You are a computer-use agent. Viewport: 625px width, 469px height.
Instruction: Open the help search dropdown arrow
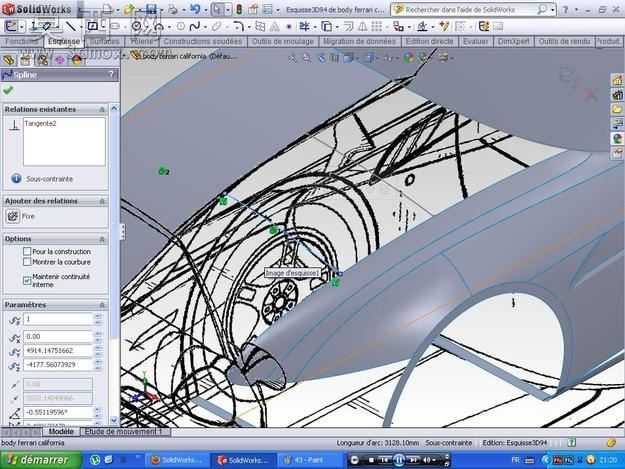pyautogui.click(x=553, y=10)
